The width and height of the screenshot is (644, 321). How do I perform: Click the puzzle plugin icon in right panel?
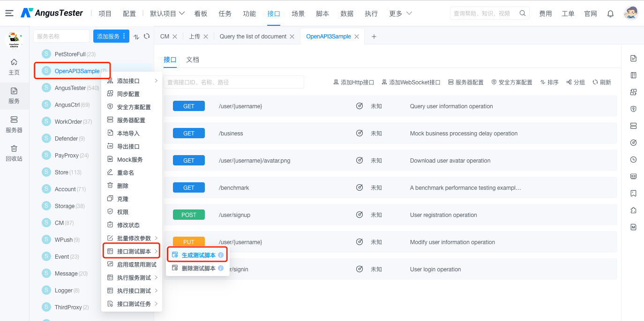coord(633,210)
